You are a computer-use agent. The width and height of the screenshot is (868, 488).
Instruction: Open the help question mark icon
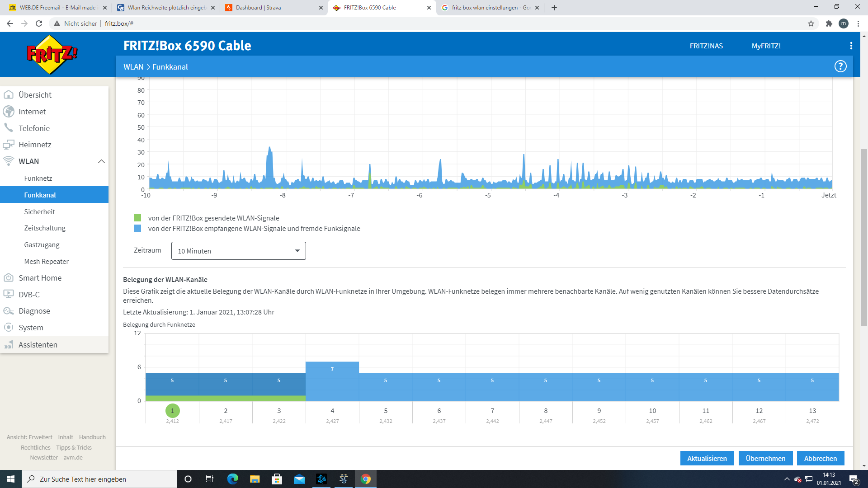point(840,66)
